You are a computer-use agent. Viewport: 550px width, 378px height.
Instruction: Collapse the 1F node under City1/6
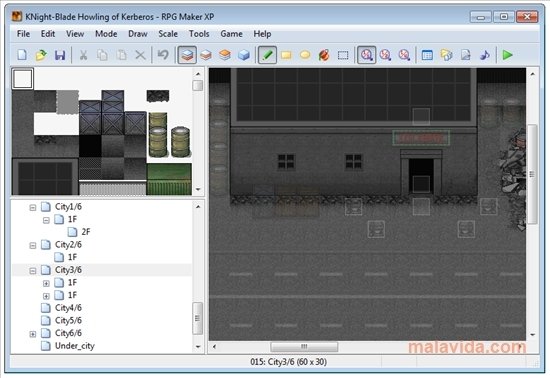click(x=46, y=220)
